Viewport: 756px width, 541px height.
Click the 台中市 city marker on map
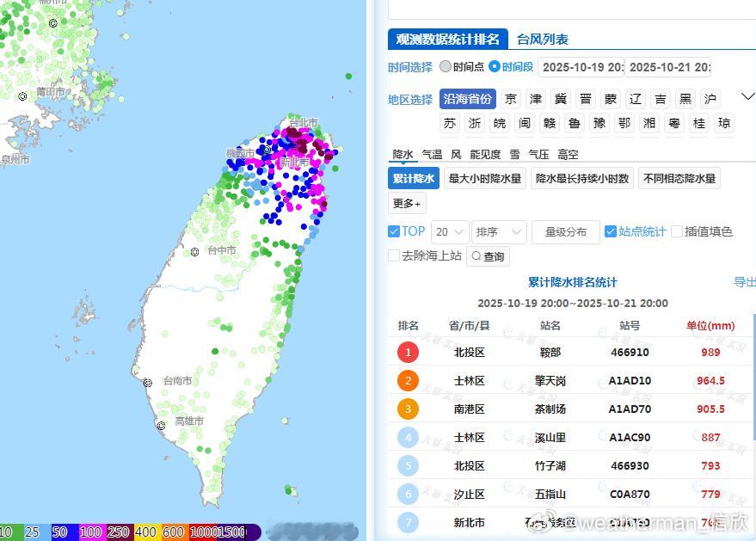point(194,252)
